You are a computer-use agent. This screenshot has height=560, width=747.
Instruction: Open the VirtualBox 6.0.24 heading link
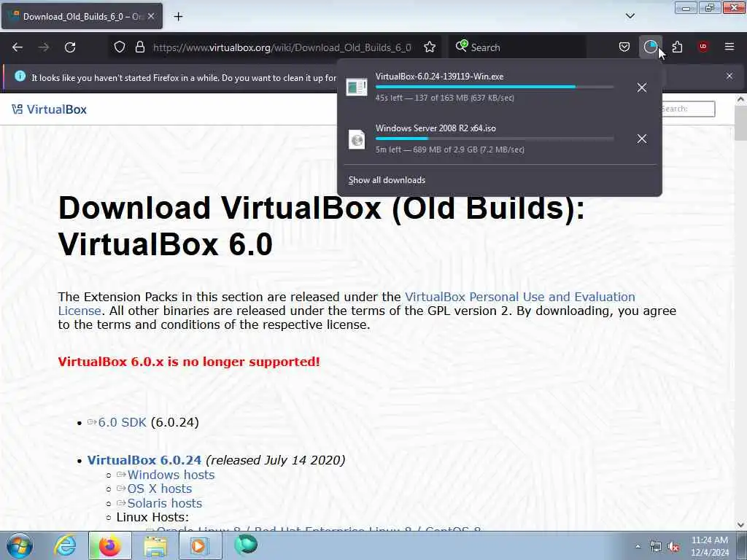pyautogui.click(x=144, y=461)
